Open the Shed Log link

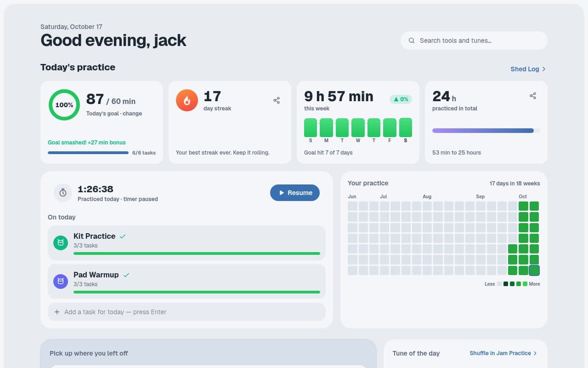(528, 69)
